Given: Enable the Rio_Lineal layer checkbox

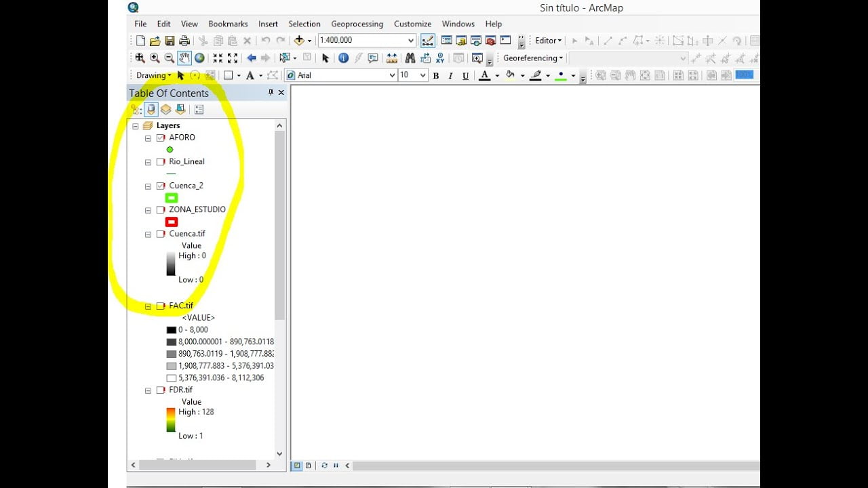Looking at the screenshot, I should point(161,162).
